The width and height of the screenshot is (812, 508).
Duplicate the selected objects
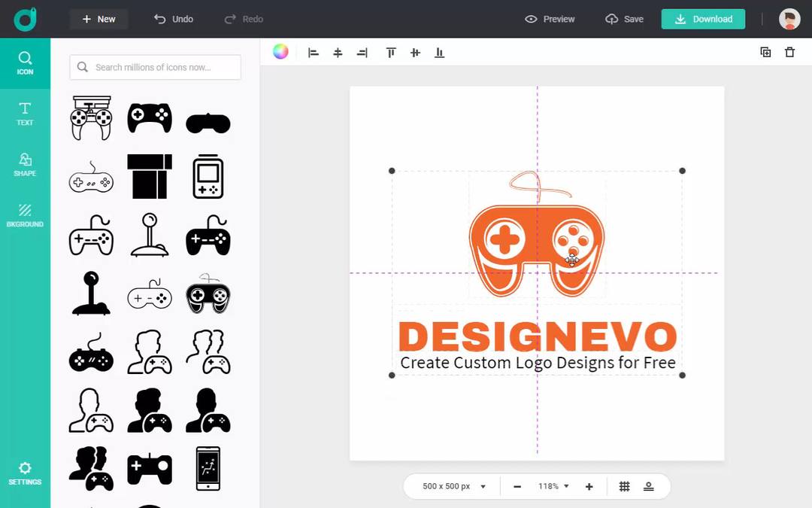click(x=765, y=52)
